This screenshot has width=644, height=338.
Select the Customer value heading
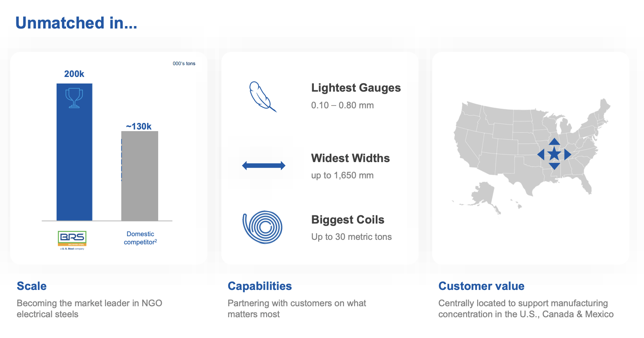pos(481,286)
